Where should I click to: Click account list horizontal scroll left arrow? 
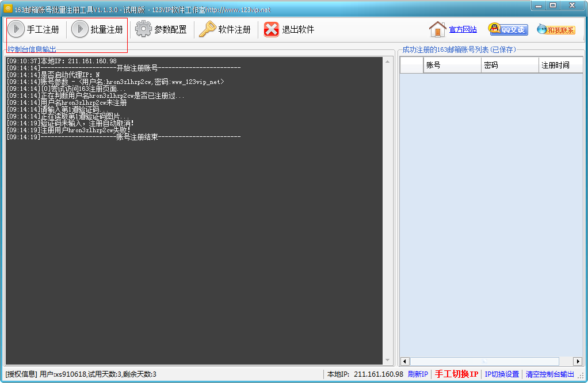(x=404, y=361)
